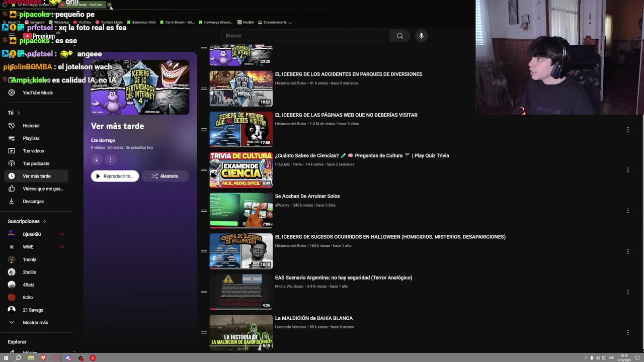
Task: Click reorder handle of La MALDICIÓN de BAHIA BLANCA
Action: pos(204,332)
